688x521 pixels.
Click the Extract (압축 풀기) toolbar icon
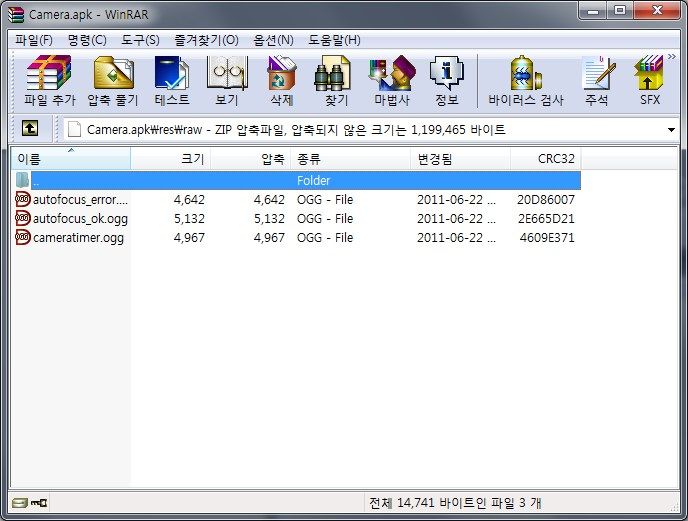click(x=113, y=81)
